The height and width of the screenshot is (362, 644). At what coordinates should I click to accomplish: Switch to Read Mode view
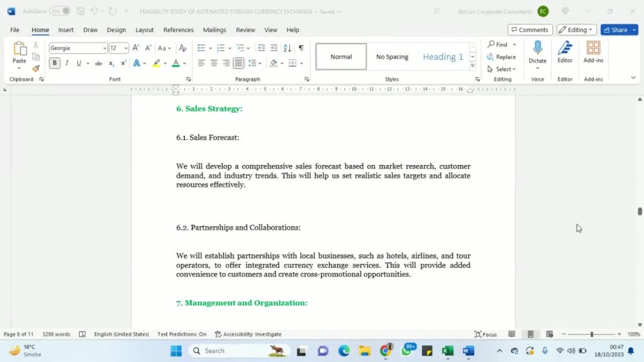tap(512, 334)
